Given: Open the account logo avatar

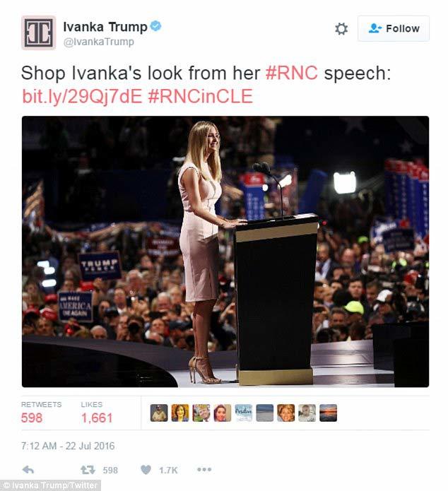Looking at the screenshot, I should click(39, 32).
